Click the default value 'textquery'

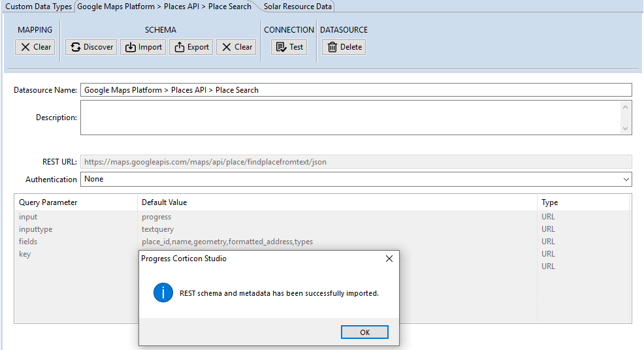tap(157, 229)
